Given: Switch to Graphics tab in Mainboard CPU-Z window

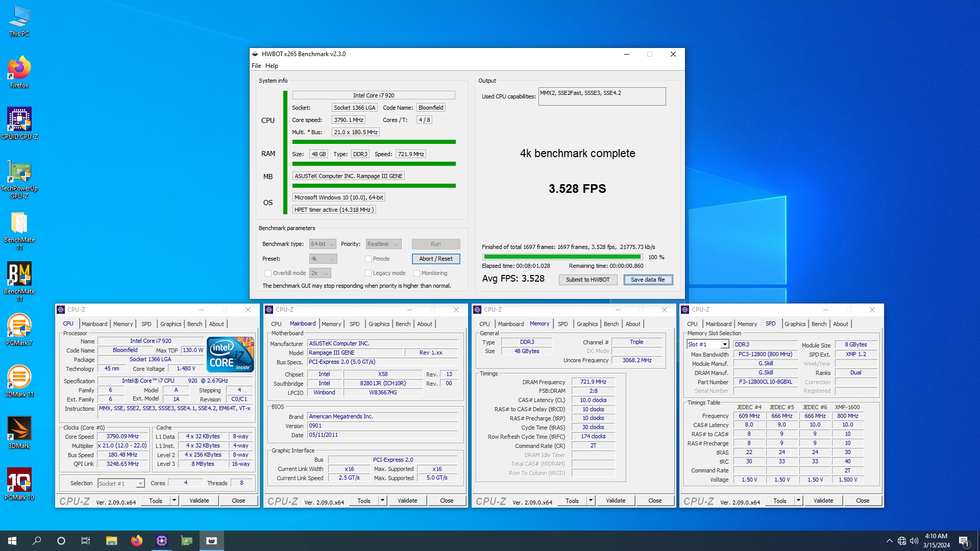Looking at the screenshot, I should [379, 324].
